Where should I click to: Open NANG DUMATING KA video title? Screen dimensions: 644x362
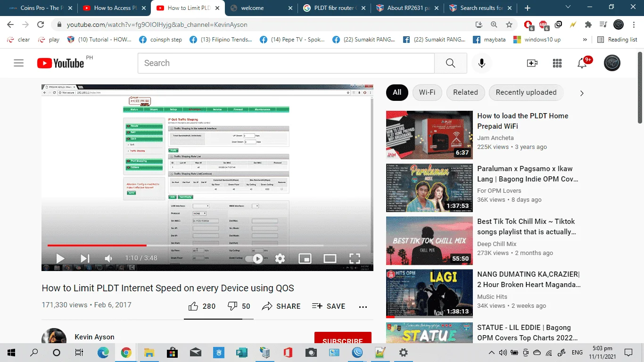pyautogui.click(x=529, y=280)
